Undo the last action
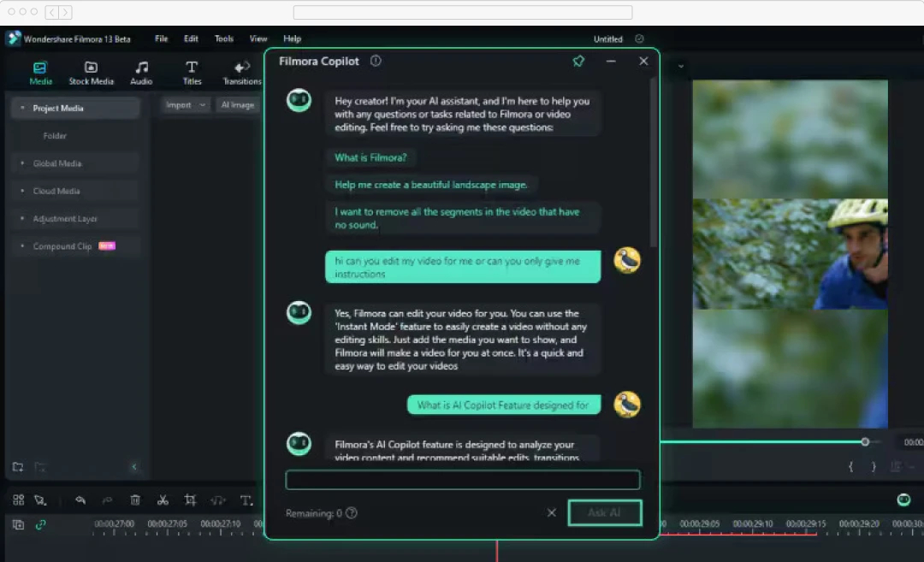Image resolution: width=924 pixels, height=562 pixels. tap(80, 500)
